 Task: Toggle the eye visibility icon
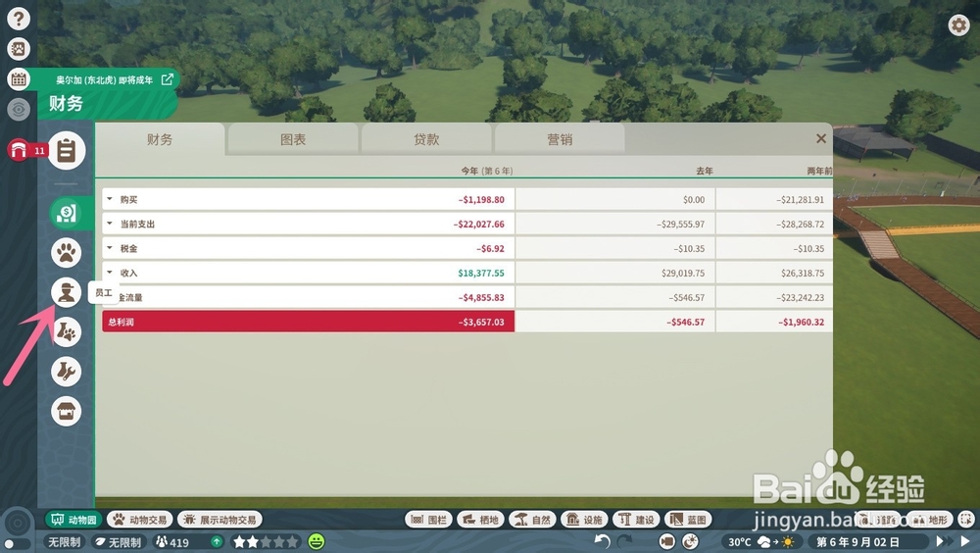point(19,110)
